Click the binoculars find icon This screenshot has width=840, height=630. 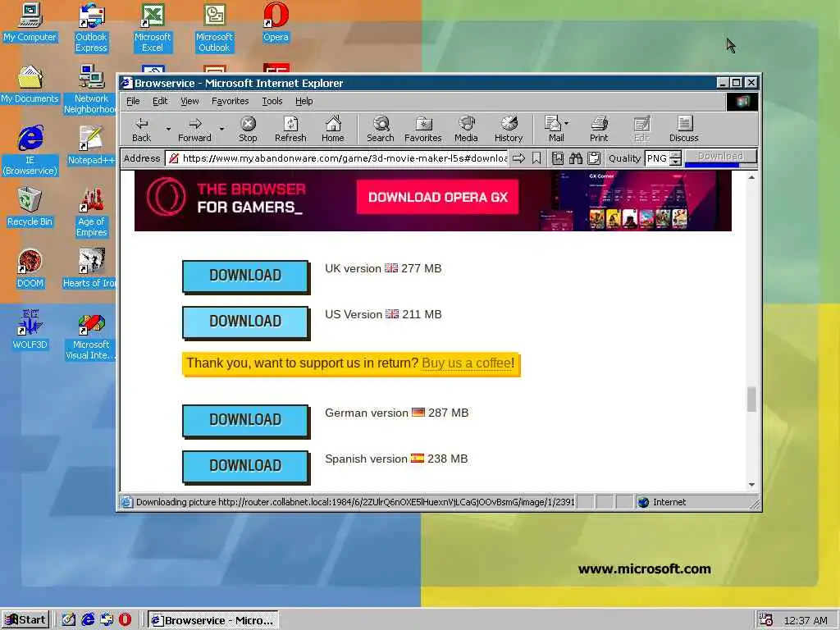(x=575, y=158)
